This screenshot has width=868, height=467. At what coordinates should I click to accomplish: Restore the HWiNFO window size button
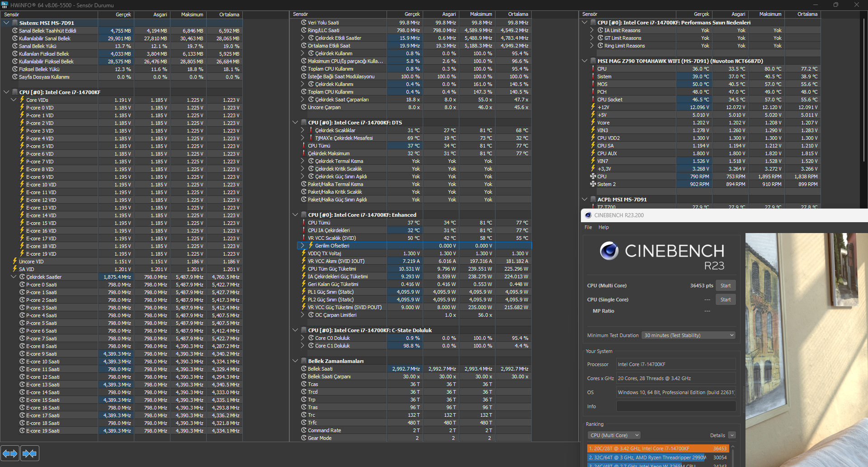click(x=836, y=5)
